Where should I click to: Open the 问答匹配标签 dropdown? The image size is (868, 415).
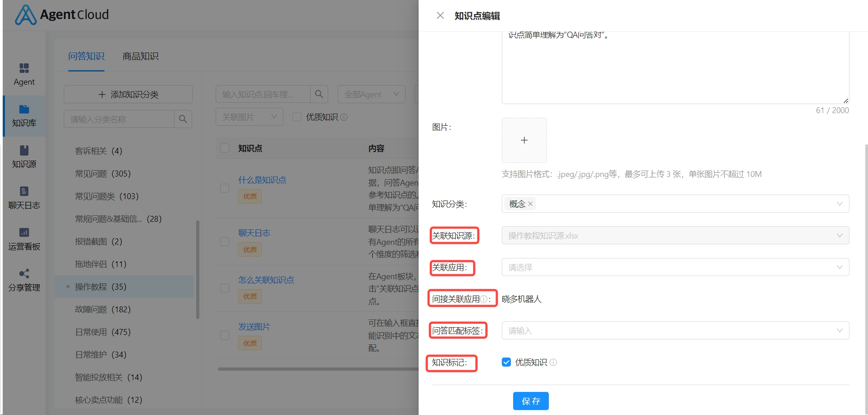click(x=675, y=330)
